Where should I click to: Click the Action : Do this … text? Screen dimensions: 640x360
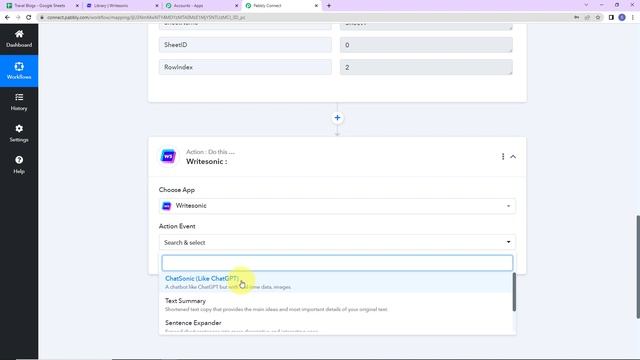(x=210, y=152)
